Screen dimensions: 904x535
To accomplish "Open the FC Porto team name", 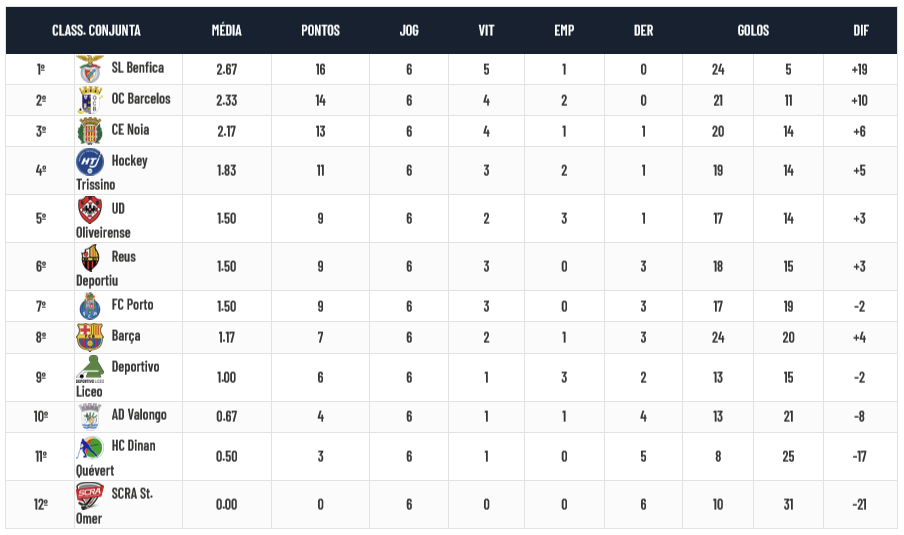I will (133, 304).
